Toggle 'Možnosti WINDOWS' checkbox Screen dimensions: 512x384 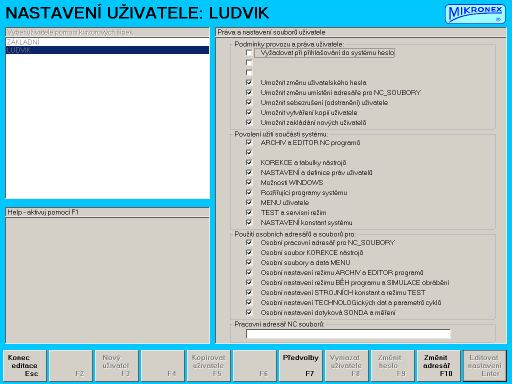pyautogui.click(x=249, y=182)
